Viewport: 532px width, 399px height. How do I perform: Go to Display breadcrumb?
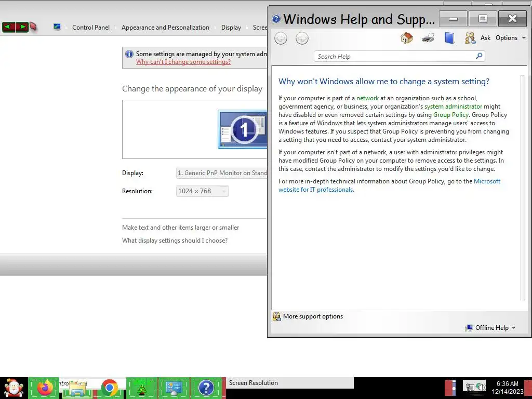(x=231, y=28)
